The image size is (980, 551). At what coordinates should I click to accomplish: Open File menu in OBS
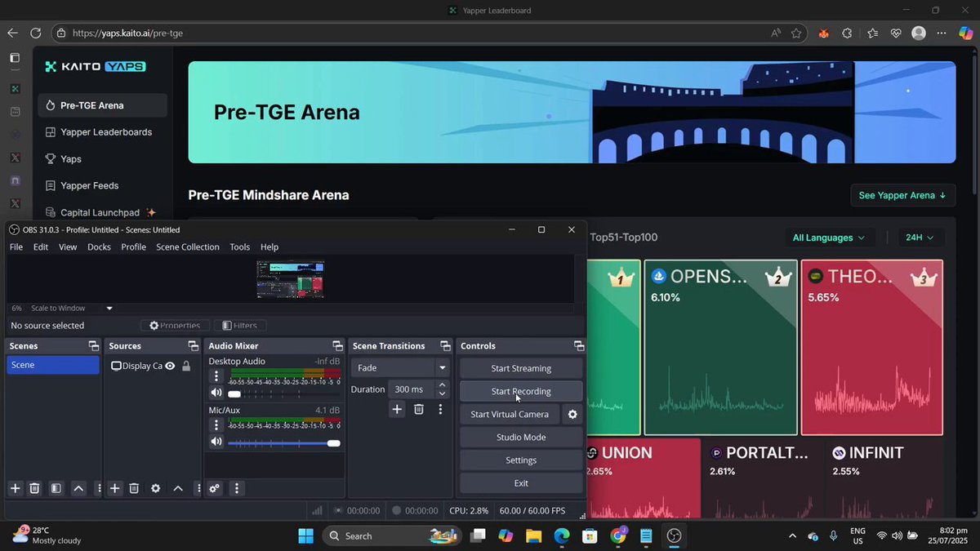(x=16, y=247)
